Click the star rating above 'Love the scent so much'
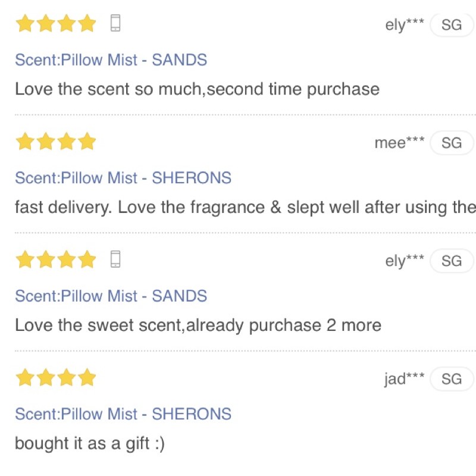Viewport: 476px width, 476px height. coord(56,24)
